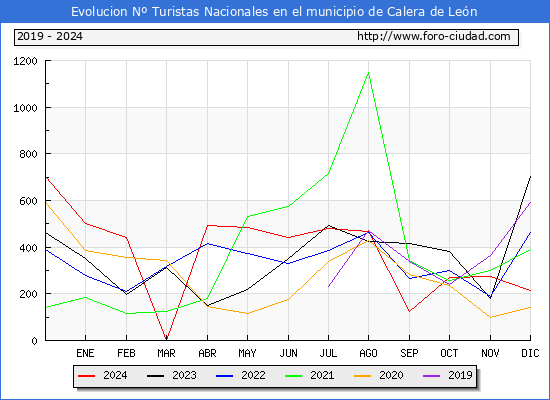Viewport: 550px width, 400px height.
Task: Click the green 2021 legend swatch
Action: [294, 376]
